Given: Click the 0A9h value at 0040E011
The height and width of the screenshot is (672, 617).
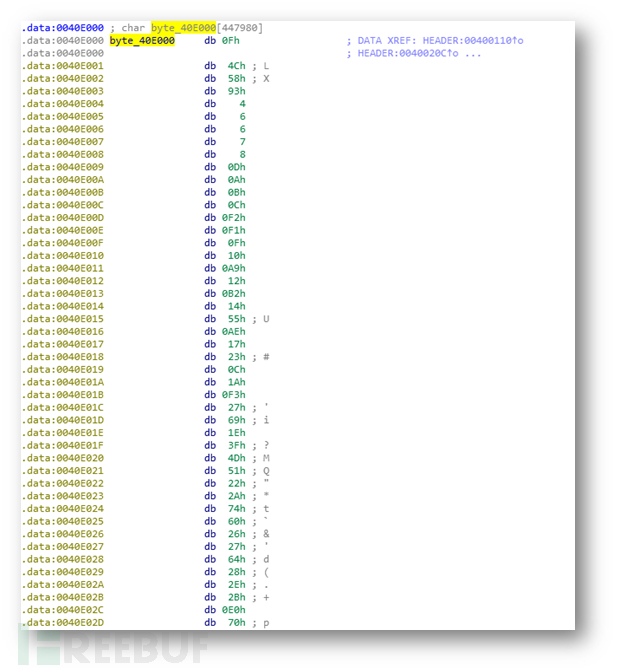Looking at the screenshot, I should click(x=236, y=268).
